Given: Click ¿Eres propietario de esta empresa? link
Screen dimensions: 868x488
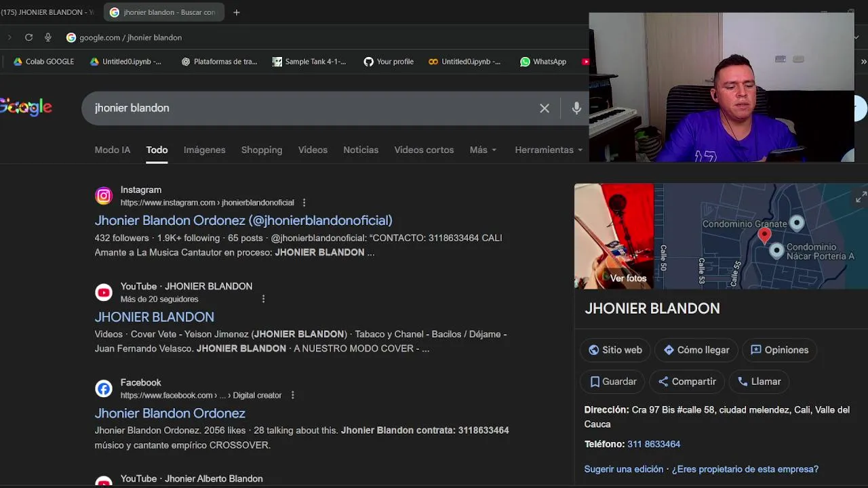Looking at the screenshot, I should (745, 469).
